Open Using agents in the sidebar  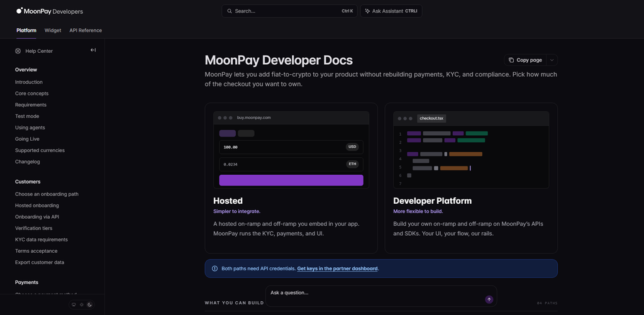pyautogui.click(x=30, y=128)
